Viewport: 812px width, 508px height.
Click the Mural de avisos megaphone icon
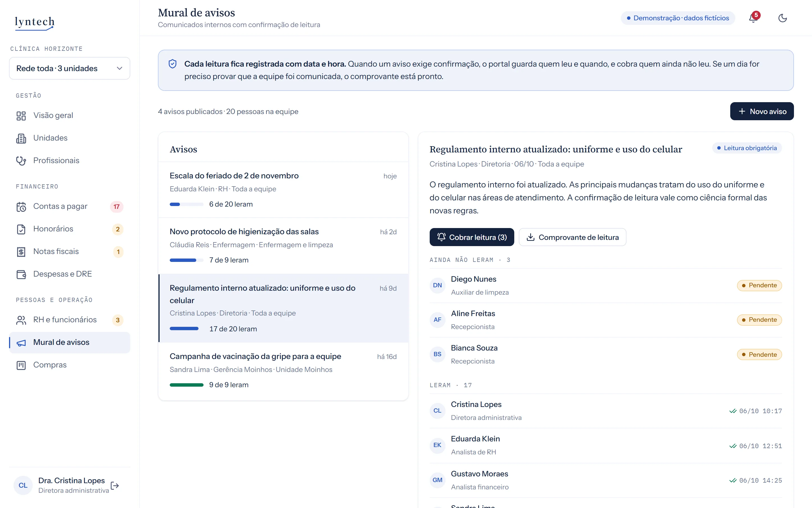(x=21, y=342)
